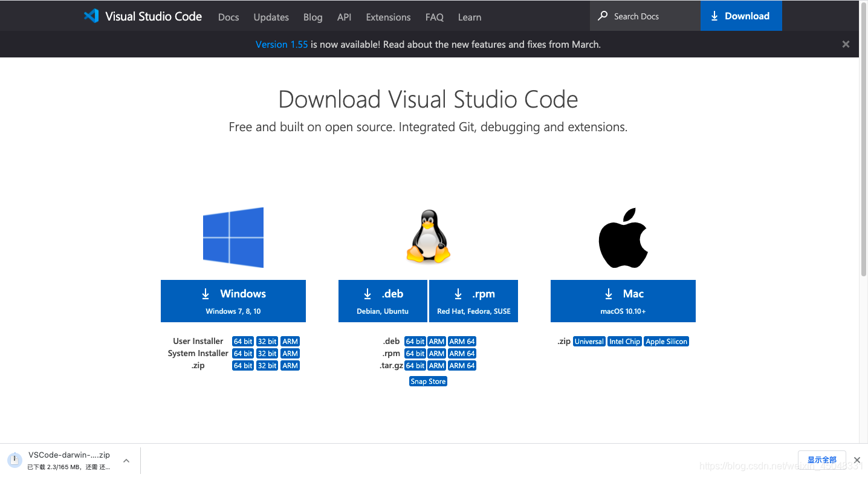Select User Installer ARM
The image size is (868, 477).
tap(290, 342)
